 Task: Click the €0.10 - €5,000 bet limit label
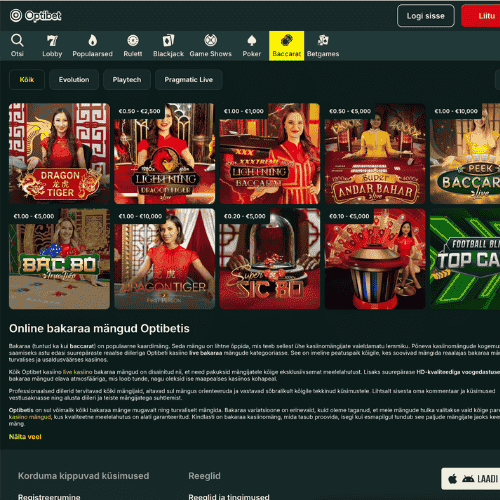point(349,216)
